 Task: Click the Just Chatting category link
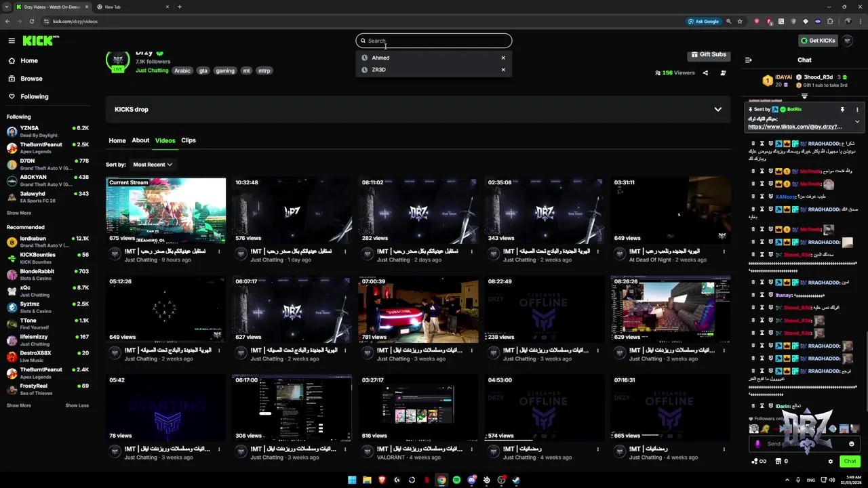[x=152, y=70]
